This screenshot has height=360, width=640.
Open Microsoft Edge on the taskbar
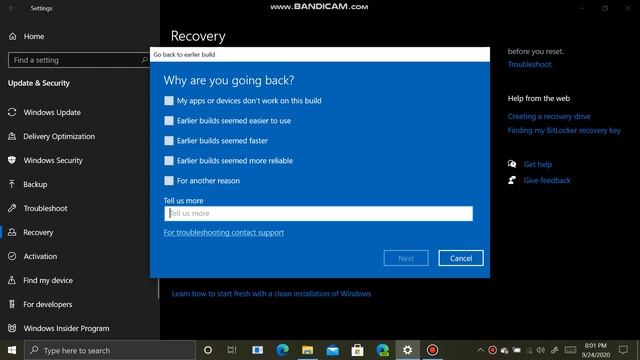282,350
